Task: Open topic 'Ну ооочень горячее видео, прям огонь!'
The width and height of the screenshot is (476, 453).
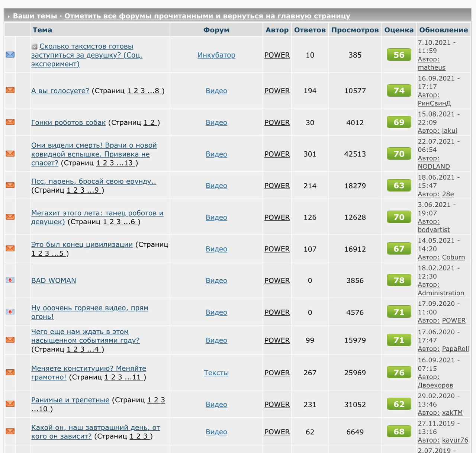Action: pyautogui.click(x=90, y=312)
